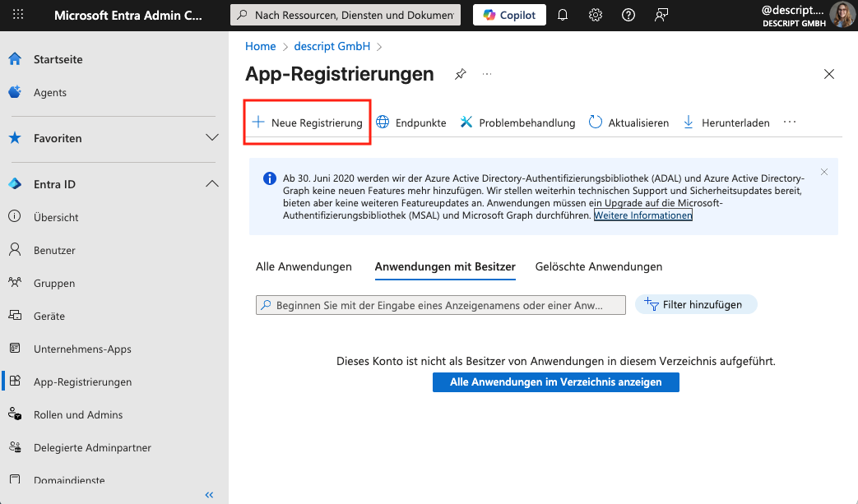Open the help question mark icon

point(628,15)
